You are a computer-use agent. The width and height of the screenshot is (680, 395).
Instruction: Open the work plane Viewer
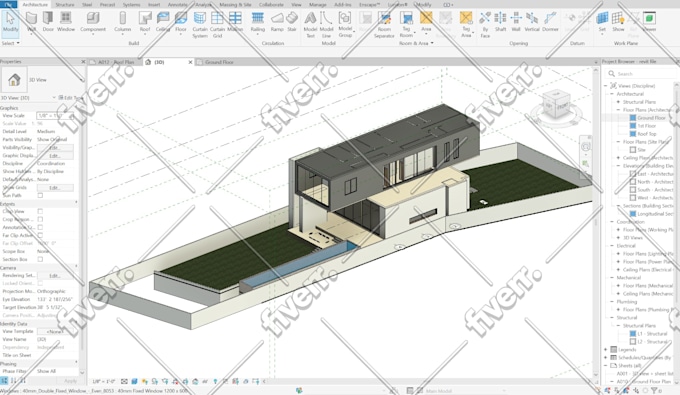(649, 22)
